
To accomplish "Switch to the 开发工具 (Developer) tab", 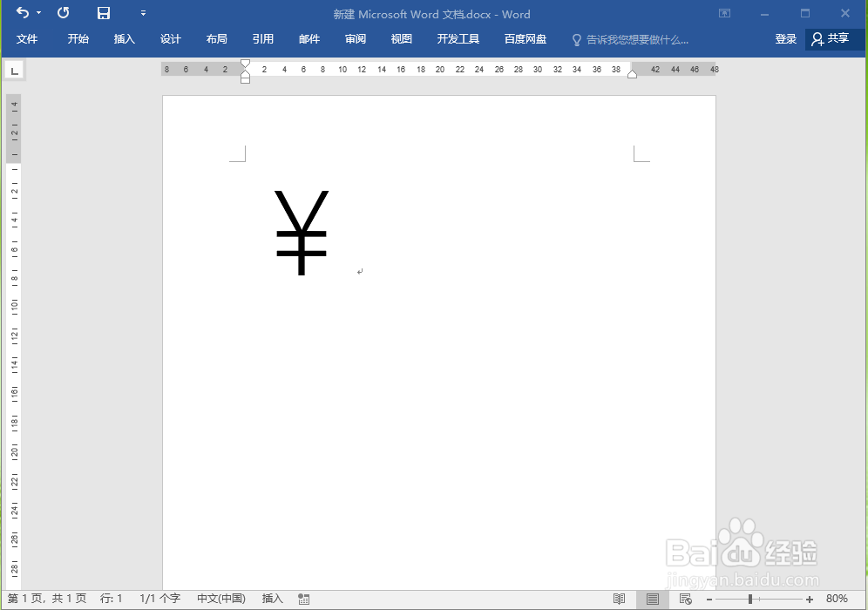I will coord(458,38).
